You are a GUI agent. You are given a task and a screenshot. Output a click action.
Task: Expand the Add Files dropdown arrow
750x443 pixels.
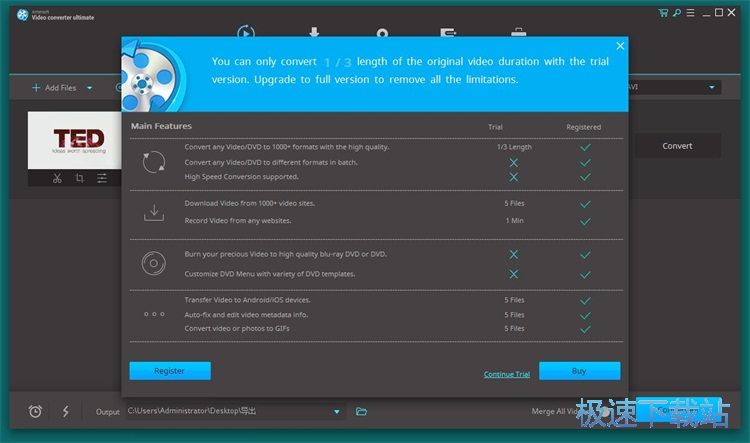[x=89, y=88]
